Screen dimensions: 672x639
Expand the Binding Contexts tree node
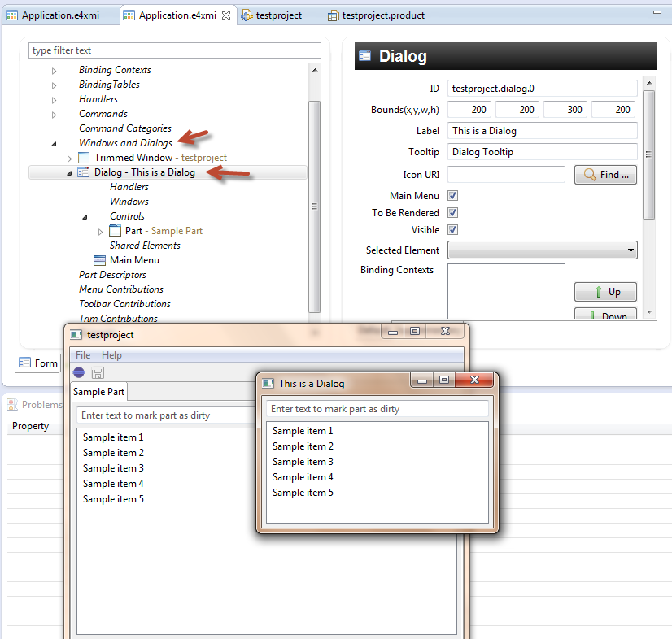click(54, 71)
